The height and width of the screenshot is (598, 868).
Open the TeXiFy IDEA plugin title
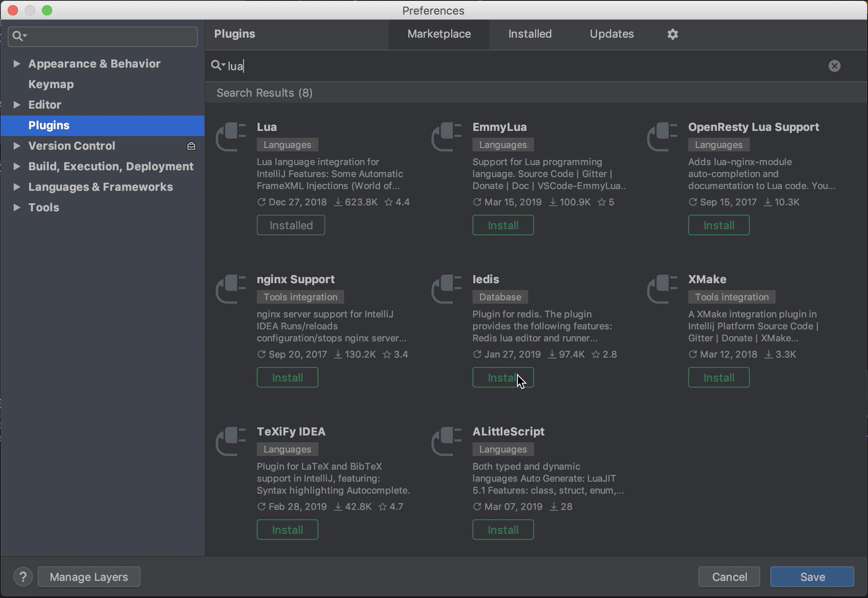(x=291, y=432)
